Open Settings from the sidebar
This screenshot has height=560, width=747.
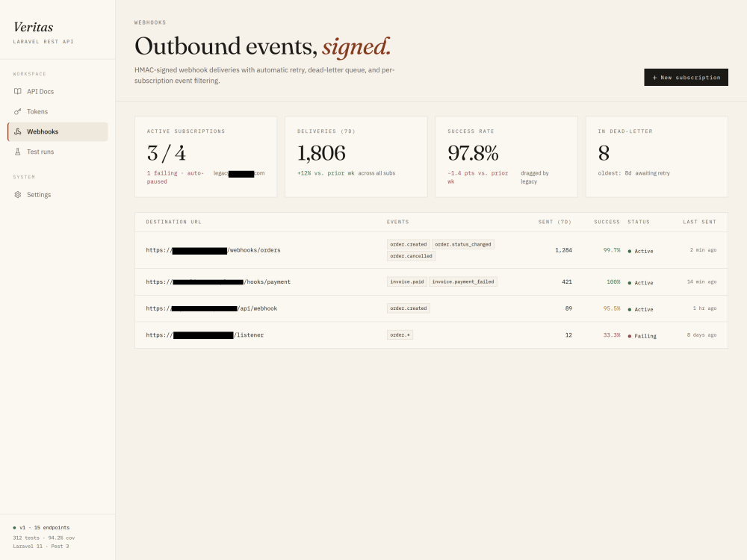(58, 194)
